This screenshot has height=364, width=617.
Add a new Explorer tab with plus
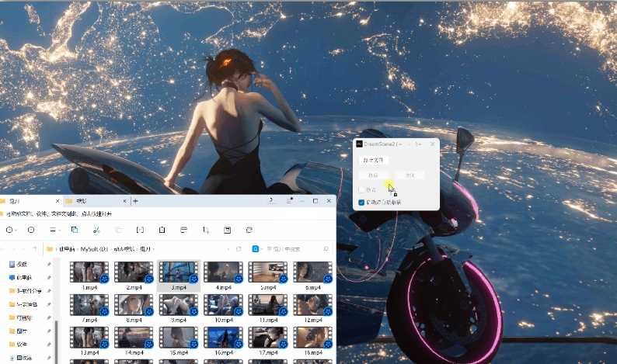click(135, 201)
